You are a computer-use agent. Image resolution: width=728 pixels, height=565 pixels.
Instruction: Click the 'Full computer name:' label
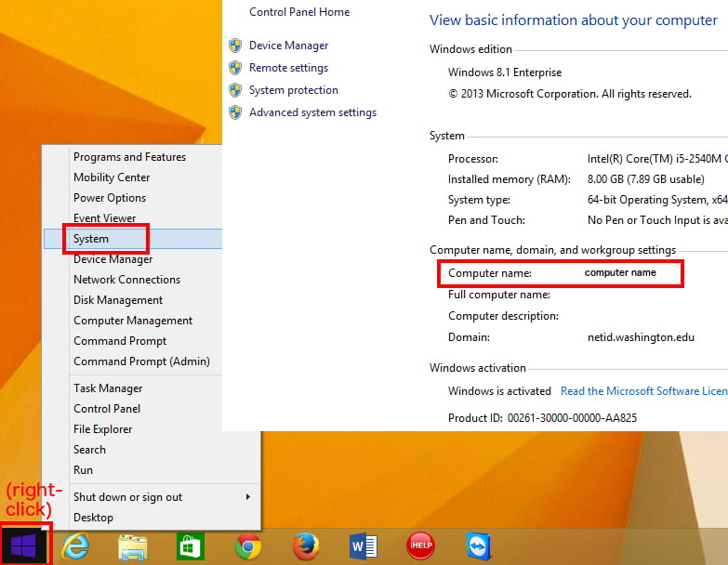point(499,295)
